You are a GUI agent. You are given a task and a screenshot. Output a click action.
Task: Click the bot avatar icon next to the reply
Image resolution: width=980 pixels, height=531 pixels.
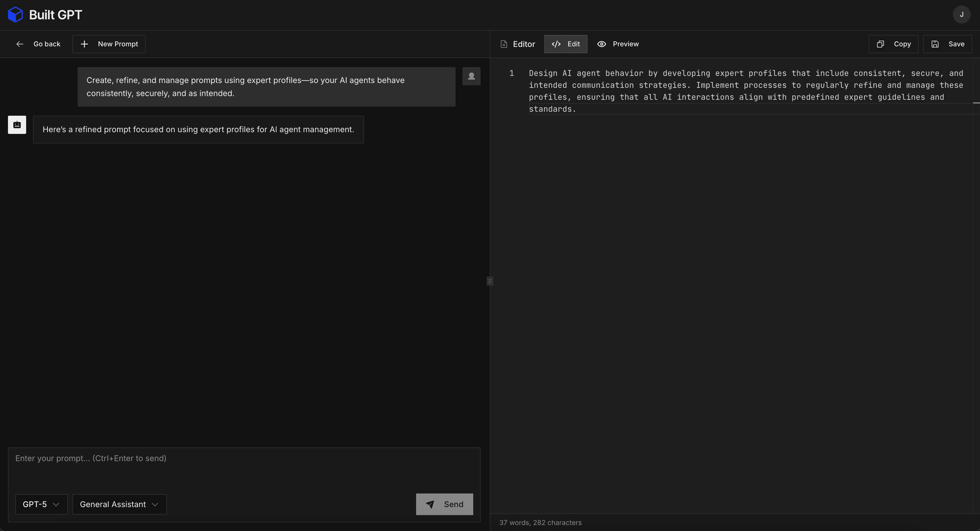pos(17,125)
